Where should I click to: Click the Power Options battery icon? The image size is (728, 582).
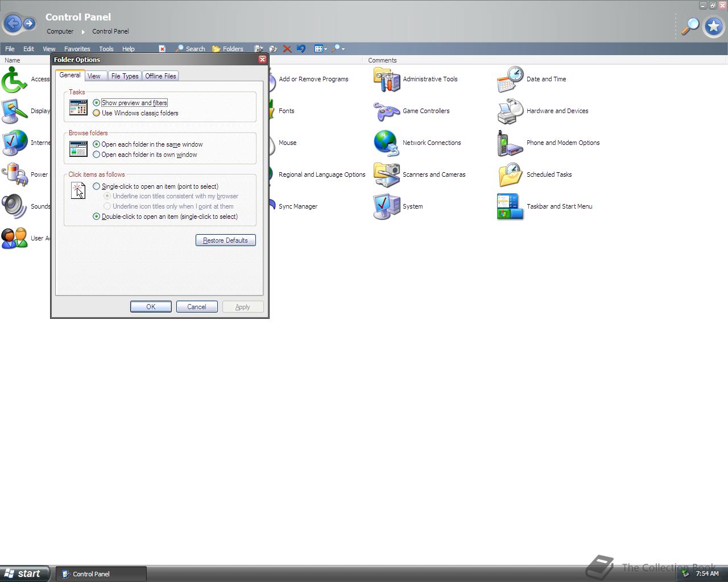click(x=14, y=174)
